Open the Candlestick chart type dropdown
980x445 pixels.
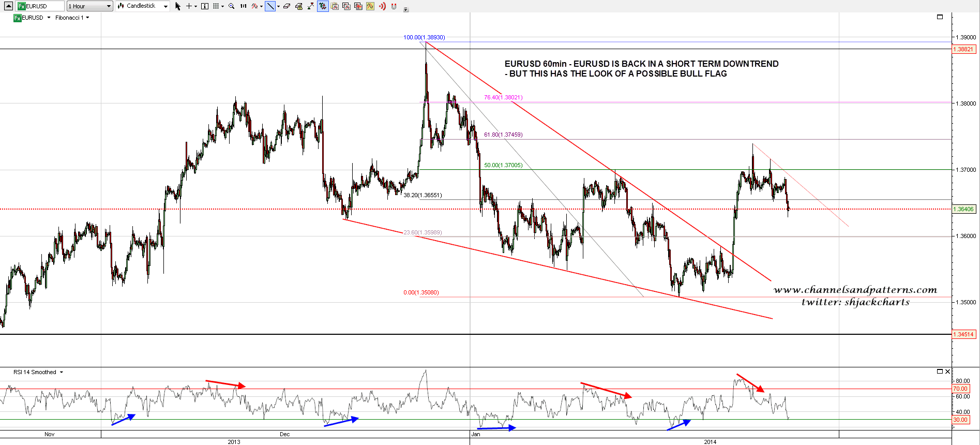pyautogui.click(x=143, y=6)
